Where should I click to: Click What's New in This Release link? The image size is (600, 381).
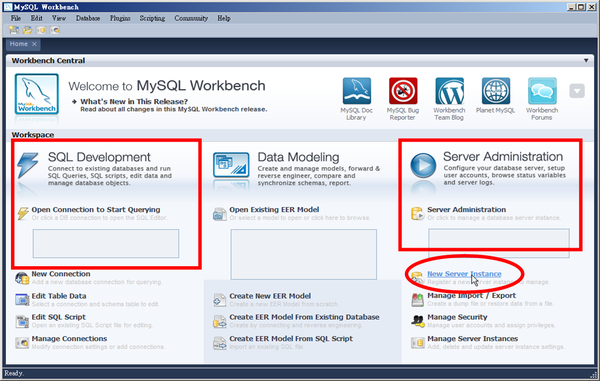click(134, 101)
